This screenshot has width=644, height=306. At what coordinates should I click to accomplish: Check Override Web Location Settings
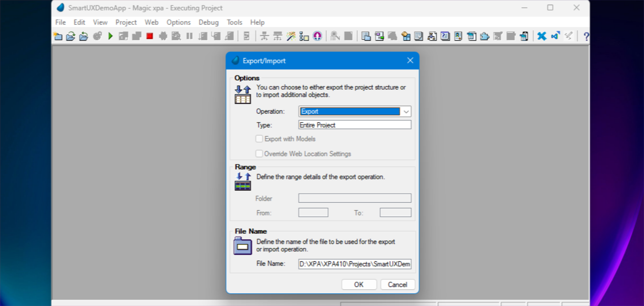(x=259, y=154)
